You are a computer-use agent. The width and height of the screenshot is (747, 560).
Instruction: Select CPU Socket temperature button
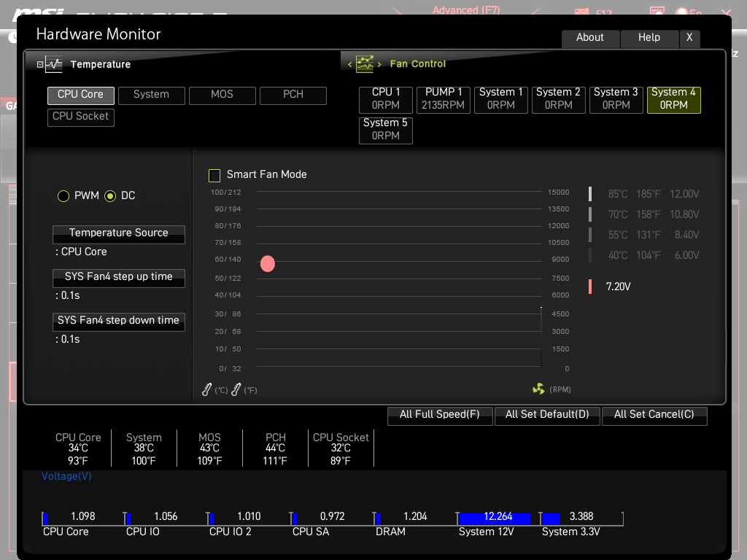pos(80,117)
